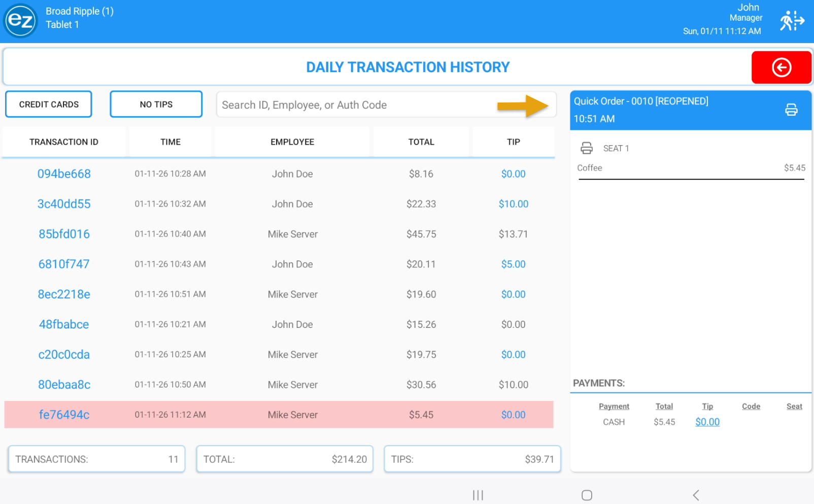The image size is (814, 504).
Task: Edit $0.00 tip for transaction 8ec2218e
Action: 514,294
